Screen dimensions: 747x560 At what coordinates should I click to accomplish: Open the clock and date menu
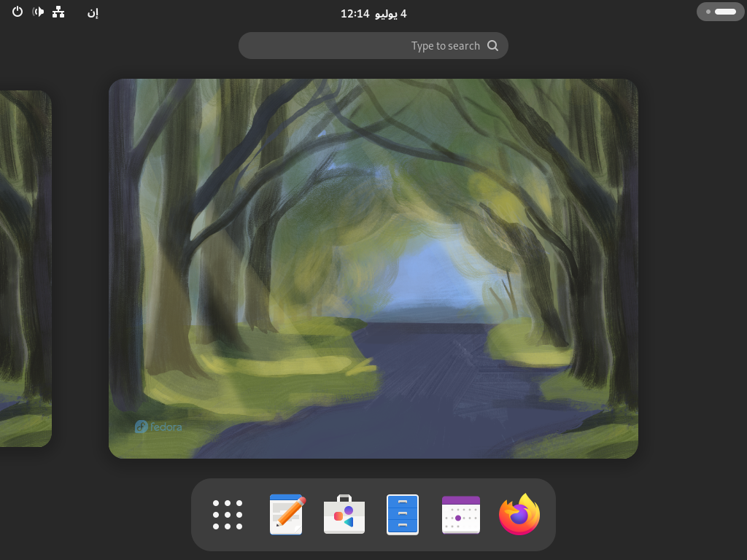coord(373,13)
